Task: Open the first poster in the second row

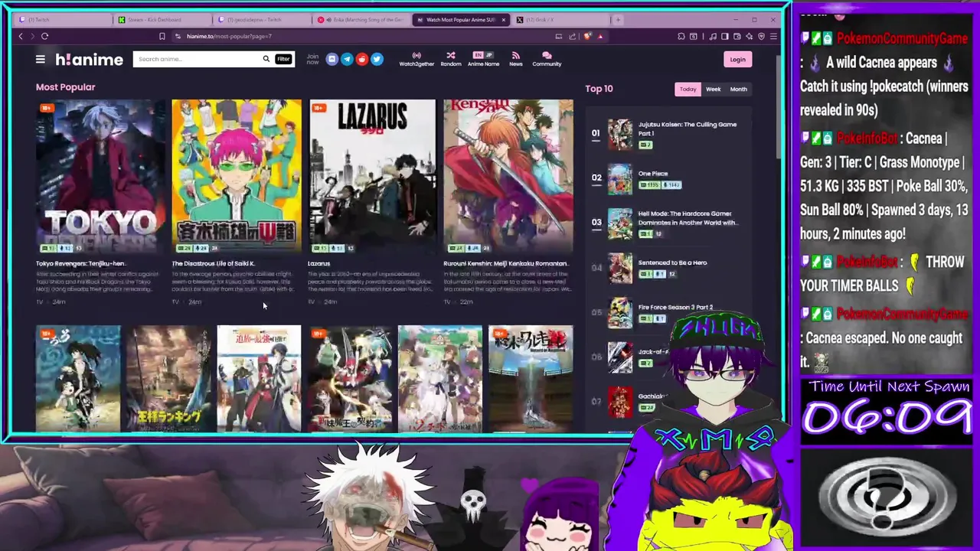Action: [x=78, y=379]
